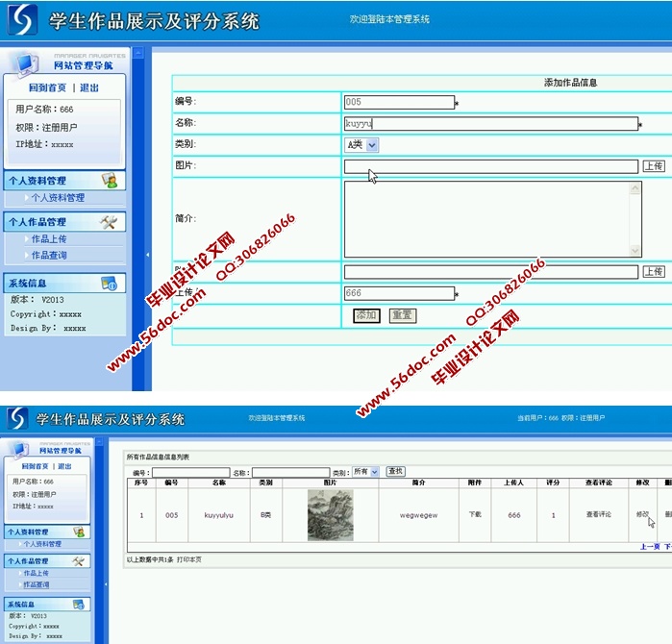
Task: Click the 查找 search button
Action: point(395,471)
